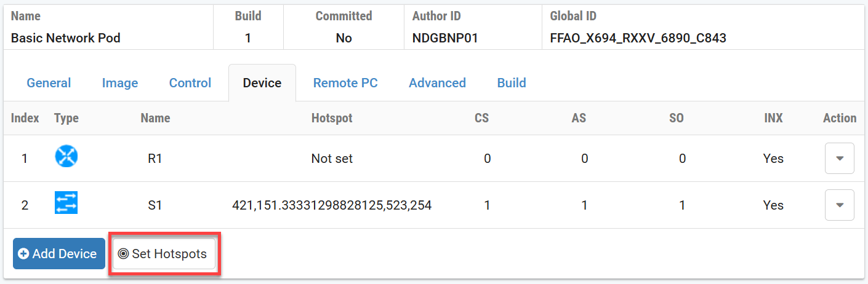The height and width of the screenshot is (284, 868).
Task: Click the Set Hotspots button
Action: click(164, 254)
